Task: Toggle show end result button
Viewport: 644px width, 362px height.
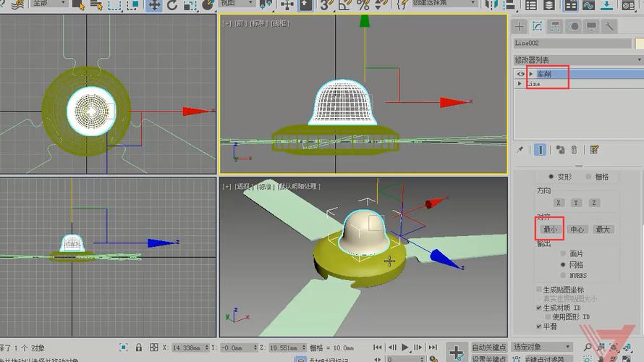Action: 540,150
